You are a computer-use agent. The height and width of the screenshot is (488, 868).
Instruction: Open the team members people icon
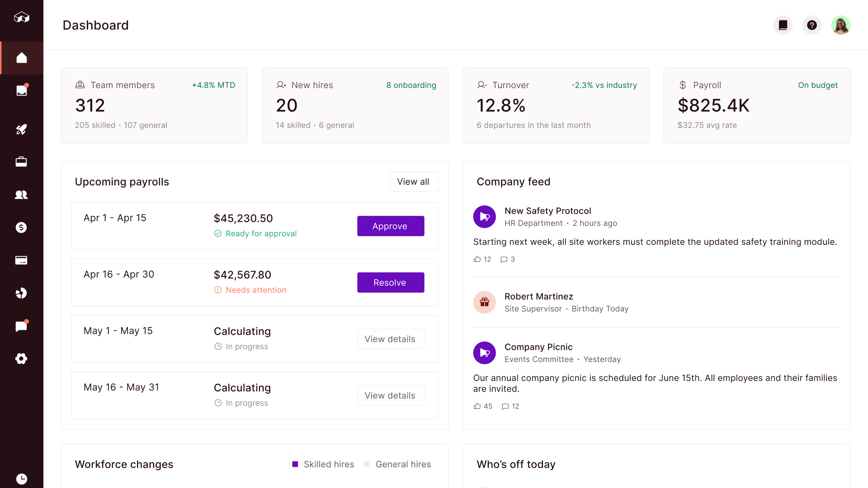click(x=21, y=195)
